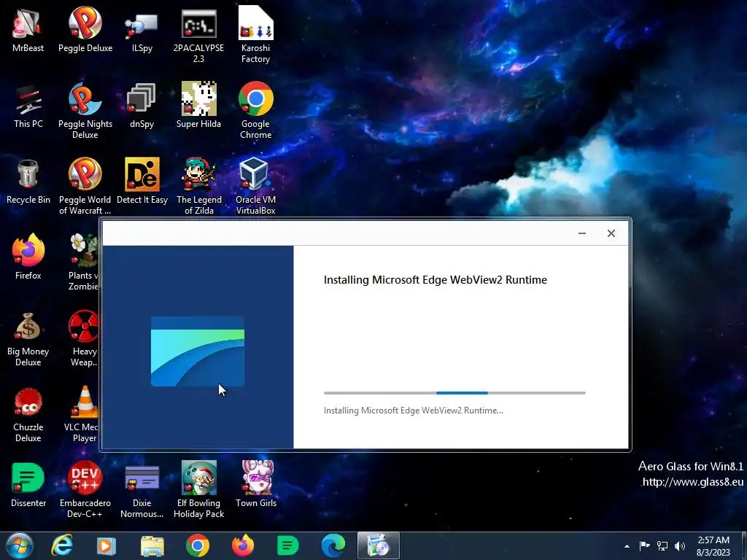Image resolution: width=747 pixels, height=560 pixels.
Task: Select Peggle Nights Deluxe shortcut
Action: [85, 111]
